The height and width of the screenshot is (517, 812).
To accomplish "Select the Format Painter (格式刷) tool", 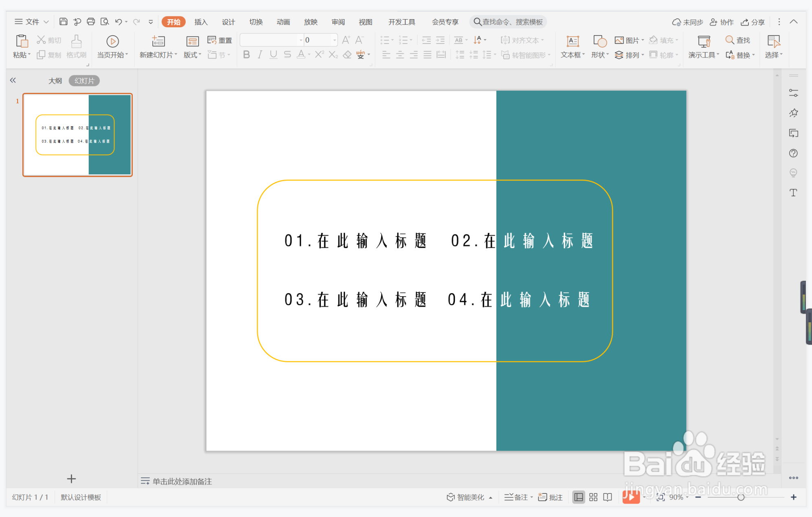I will coord(76,46).
